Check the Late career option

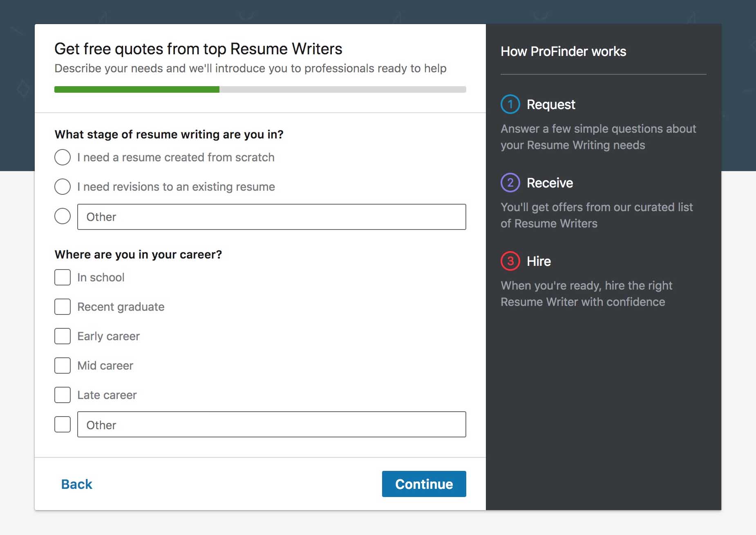[63, 395]
